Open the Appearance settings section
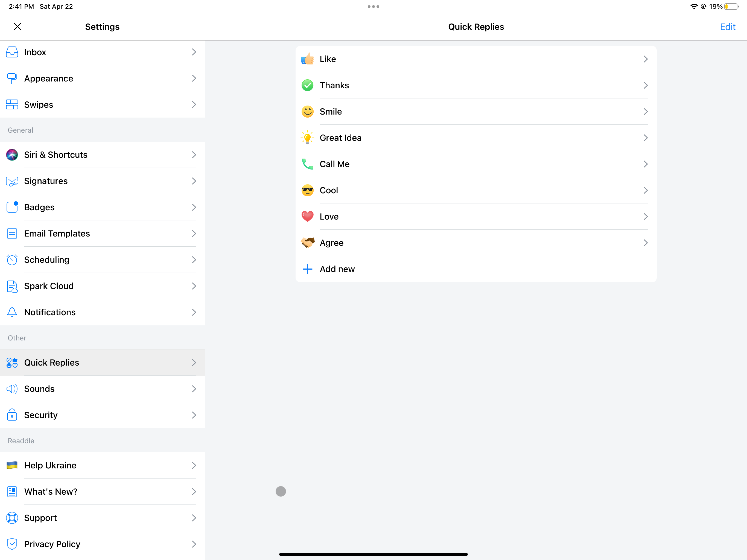Viewport: 747px width, 560px height. point(102,78)
